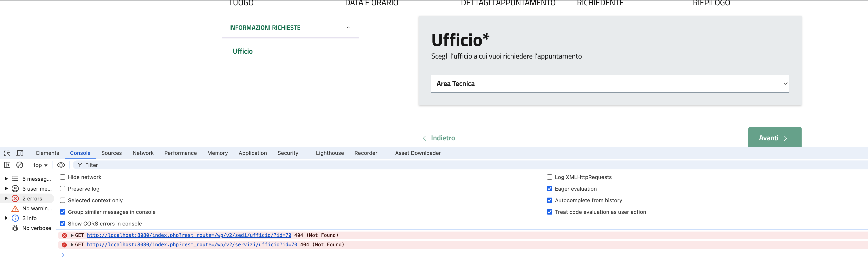Open the Application tab
This screenshot has height=274, width=868.
point(252,153)
